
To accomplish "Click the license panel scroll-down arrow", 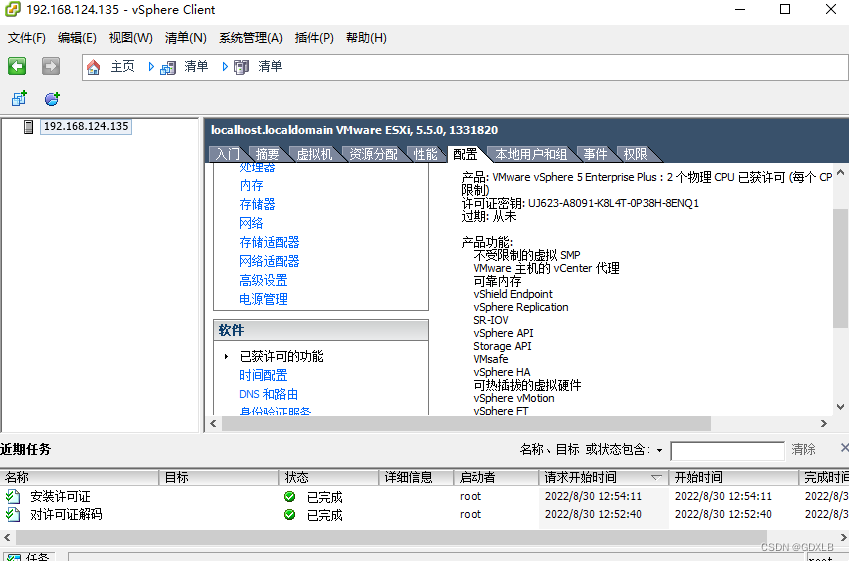I will pos(840,407).
